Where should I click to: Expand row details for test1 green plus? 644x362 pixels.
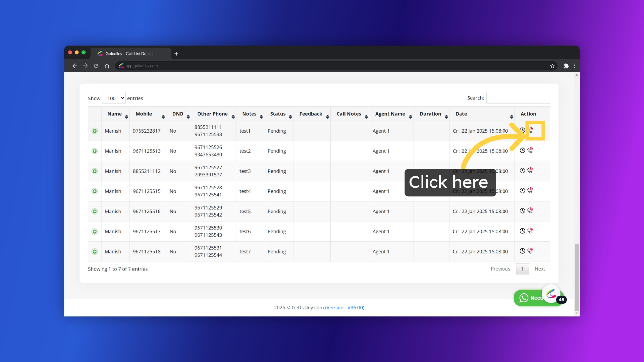click(x=94, y=131)
